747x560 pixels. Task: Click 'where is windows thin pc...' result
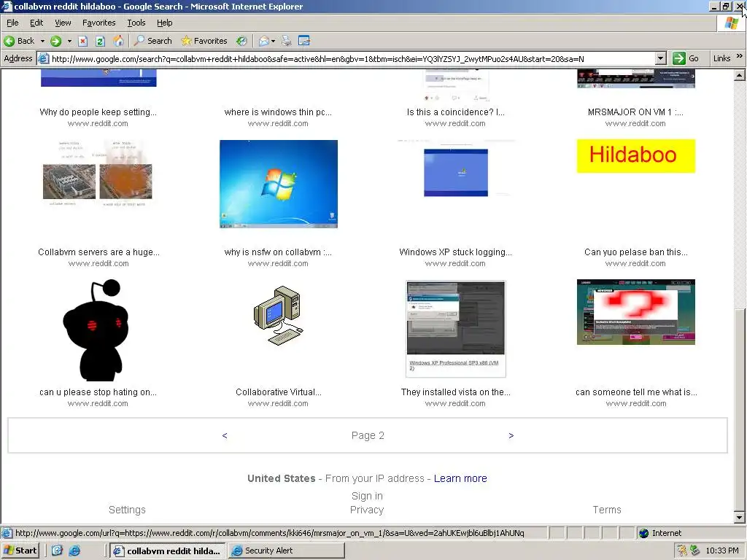click(x=278, y=112)
